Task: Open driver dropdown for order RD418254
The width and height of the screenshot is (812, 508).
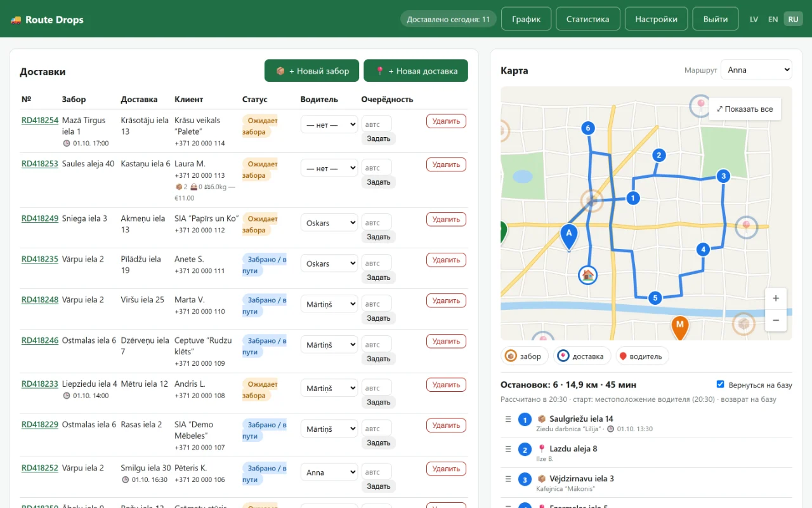Action: tap(329, 124)
